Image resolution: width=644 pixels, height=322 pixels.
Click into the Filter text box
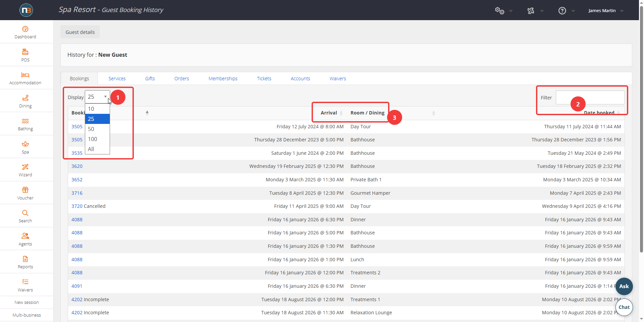(x=590, y=97)
